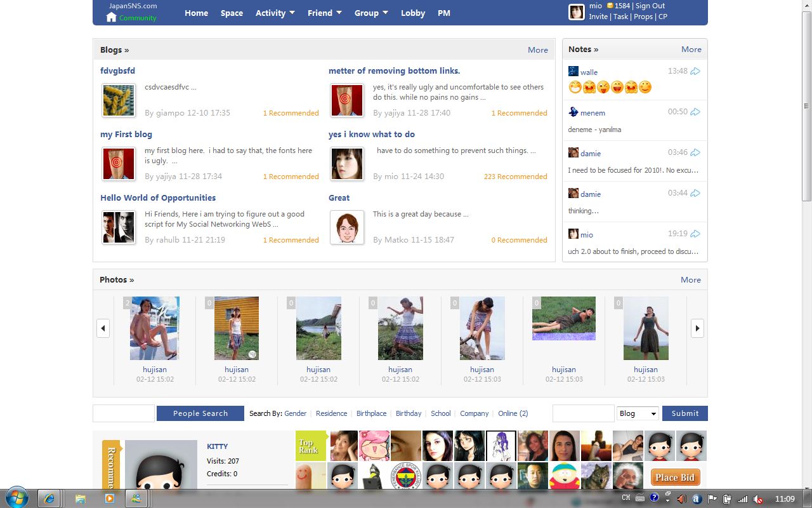
Task: Open blog 'metter of removing bottom links.'
Action: tap(394, 70)
